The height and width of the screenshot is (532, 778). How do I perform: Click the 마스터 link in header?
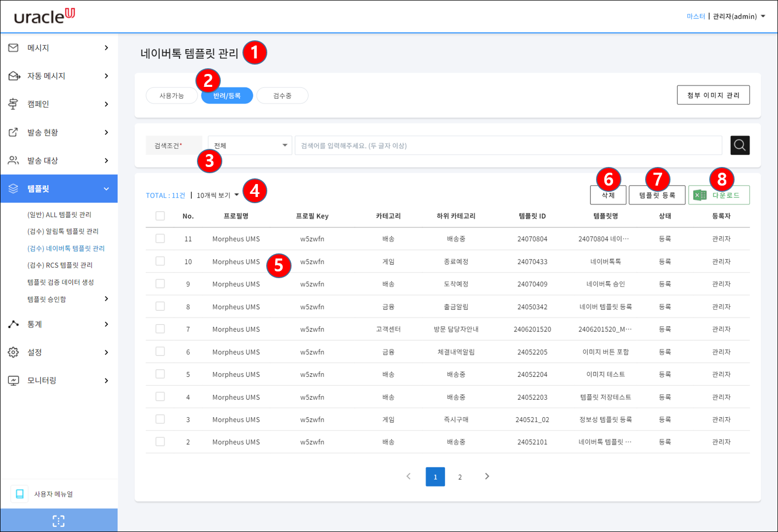tap(696, 16)
